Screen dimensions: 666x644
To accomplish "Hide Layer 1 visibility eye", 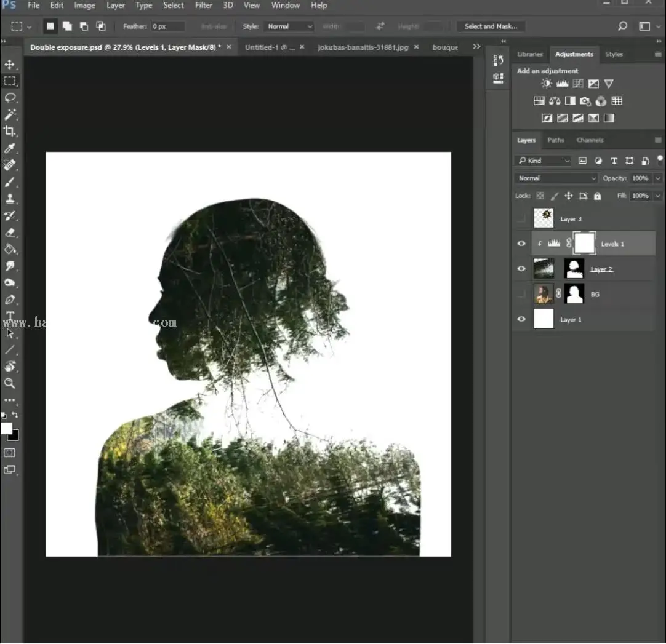I will (521, 319).
